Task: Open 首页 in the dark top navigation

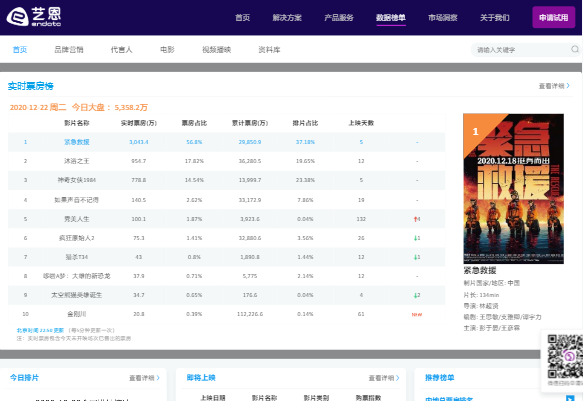Action: (242, 17)
